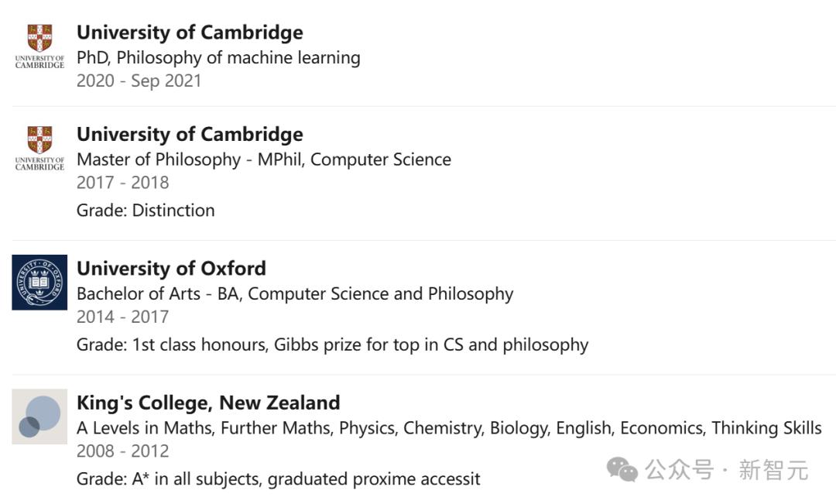Image resolution: width=836 pixels, height=504 pixels.
Task: Click the 2008 - 2012 date range
Action: click(122, 451)
